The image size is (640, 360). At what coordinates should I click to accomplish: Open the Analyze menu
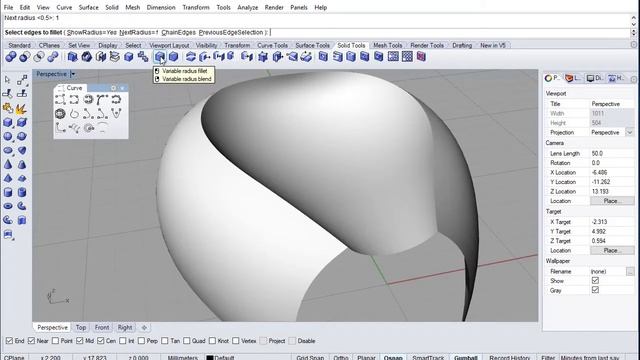[247, 7]
